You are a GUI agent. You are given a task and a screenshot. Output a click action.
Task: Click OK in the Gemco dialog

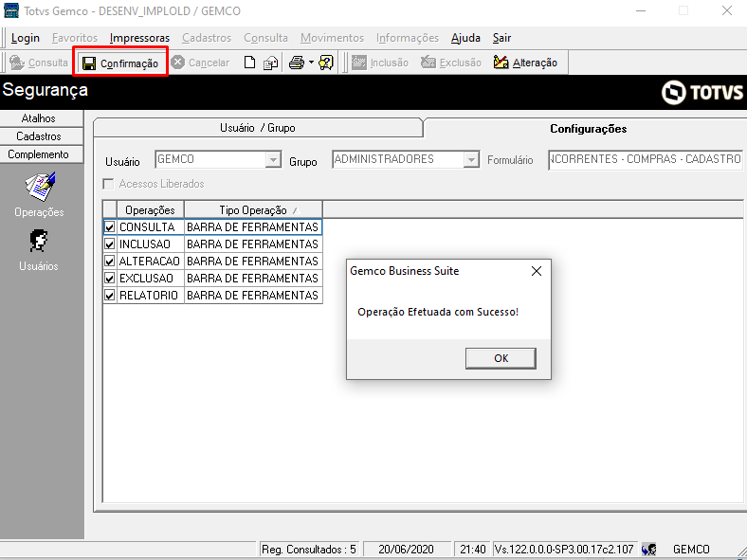point(501,358)
